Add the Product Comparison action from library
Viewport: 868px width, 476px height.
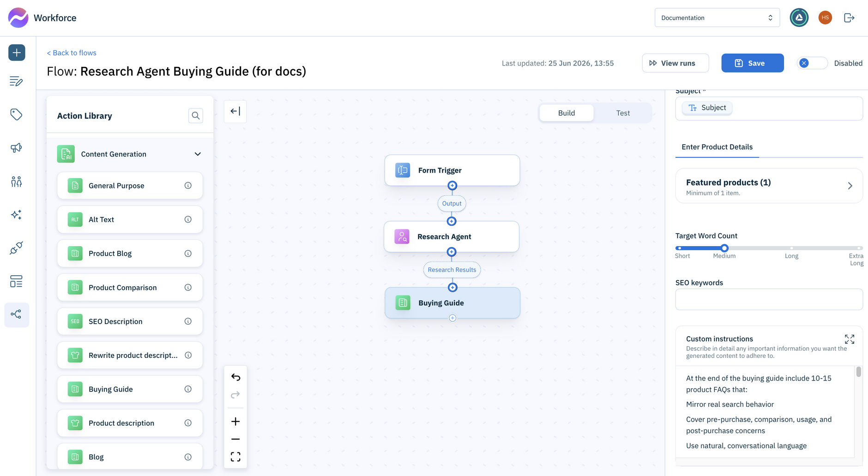[130, 287]
